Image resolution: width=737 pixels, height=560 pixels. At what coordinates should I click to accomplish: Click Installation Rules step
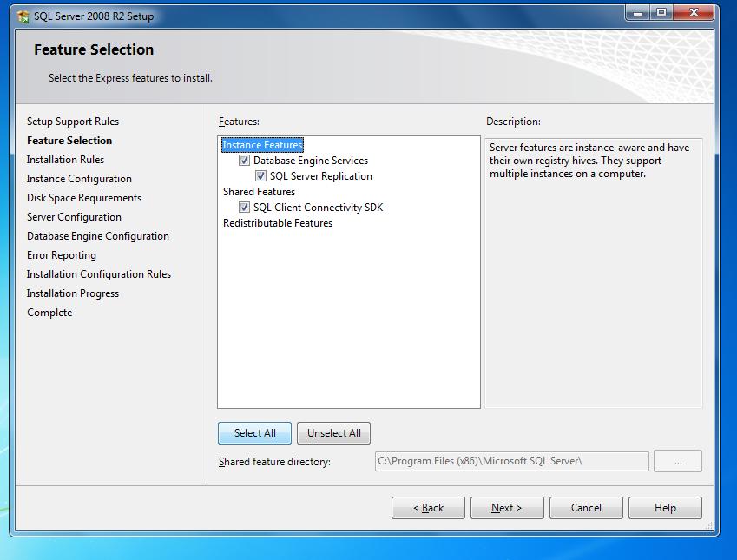pyautogui.click(x=65, y=160)
